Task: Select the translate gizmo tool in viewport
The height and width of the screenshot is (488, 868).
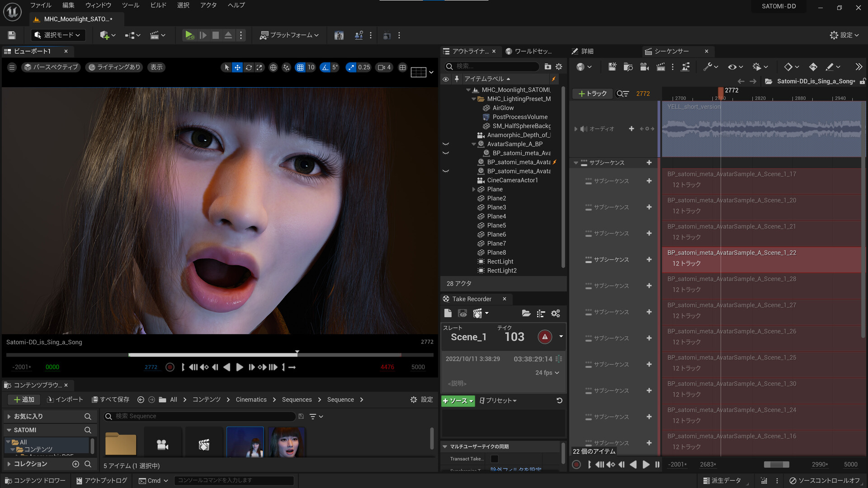Action: click(x=237, y=67)
